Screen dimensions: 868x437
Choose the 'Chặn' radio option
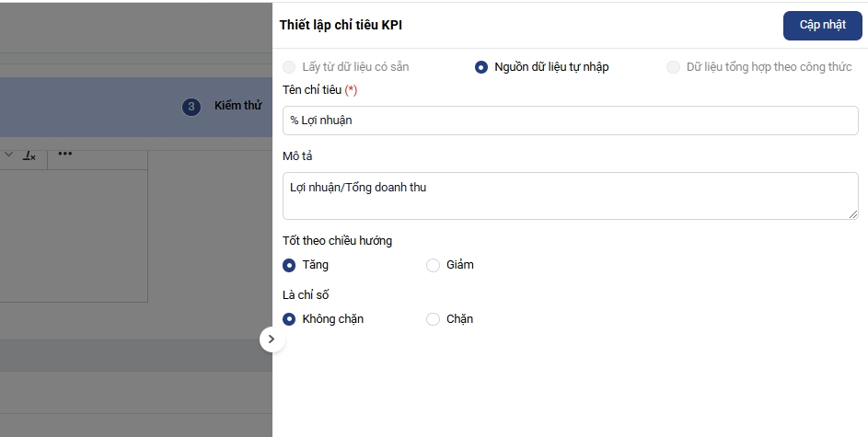[434, 319]
